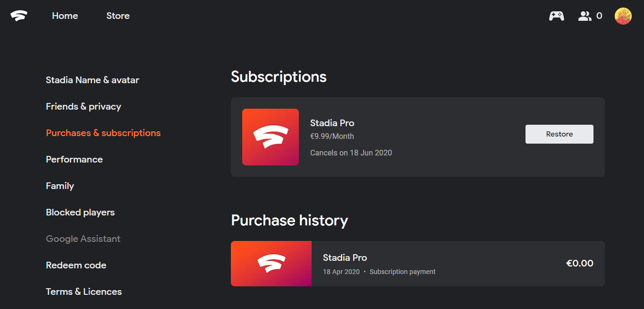644x309 pixels.
Task: Open Blocked players list
Action: coord(80,213)
